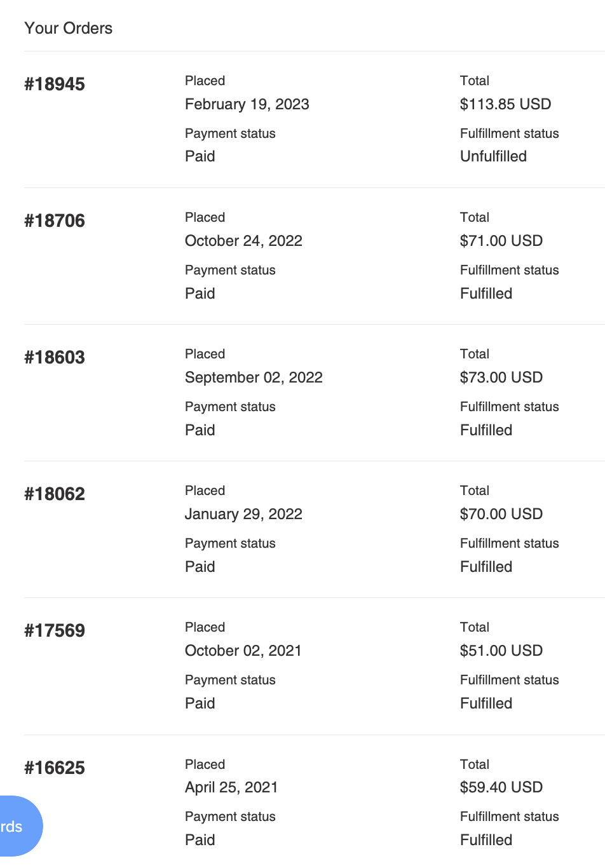This screenshot has width=605, height=868.
Task: Open order #18706
Action: [55, 221]
